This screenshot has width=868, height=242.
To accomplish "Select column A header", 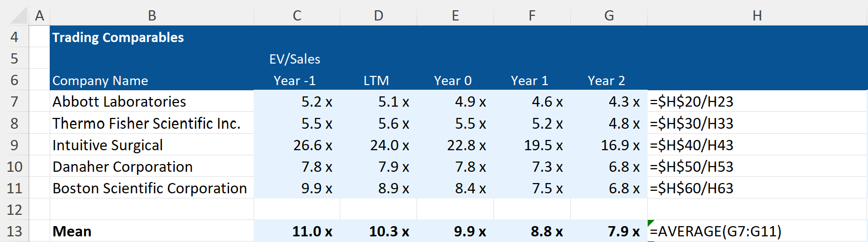I will (39, 16).
